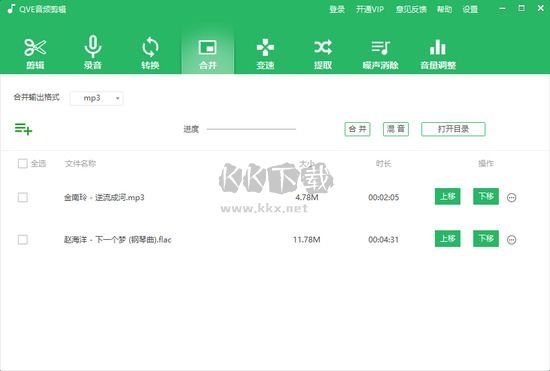Open more options for 逆流成河.mp3 row

click(511, 197)
